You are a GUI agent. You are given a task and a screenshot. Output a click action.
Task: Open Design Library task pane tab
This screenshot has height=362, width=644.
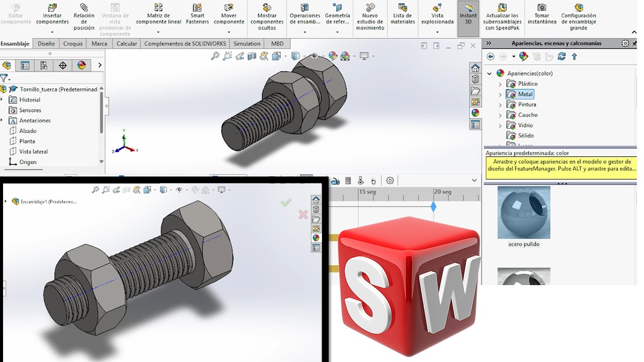[x=475, y=79]
